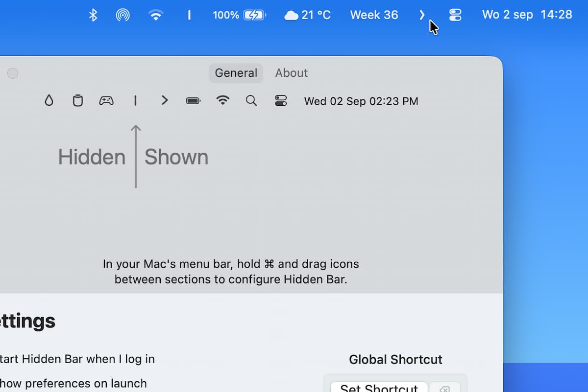The height and width of the screenshot is (392, 588).
Task: Click the magnifier search icon in preview
Action: (x=251, y=101)
